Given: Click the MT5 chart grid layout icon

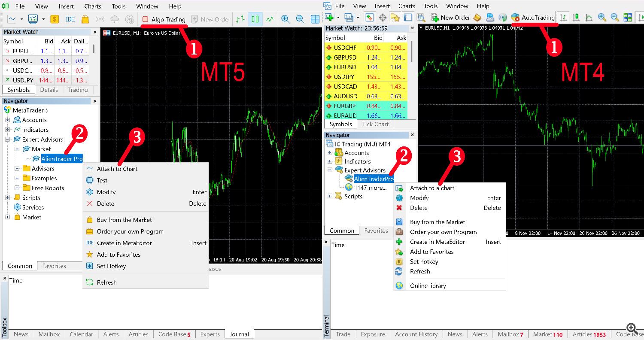Looking at the screenshot, I should (x=315, y=19).
